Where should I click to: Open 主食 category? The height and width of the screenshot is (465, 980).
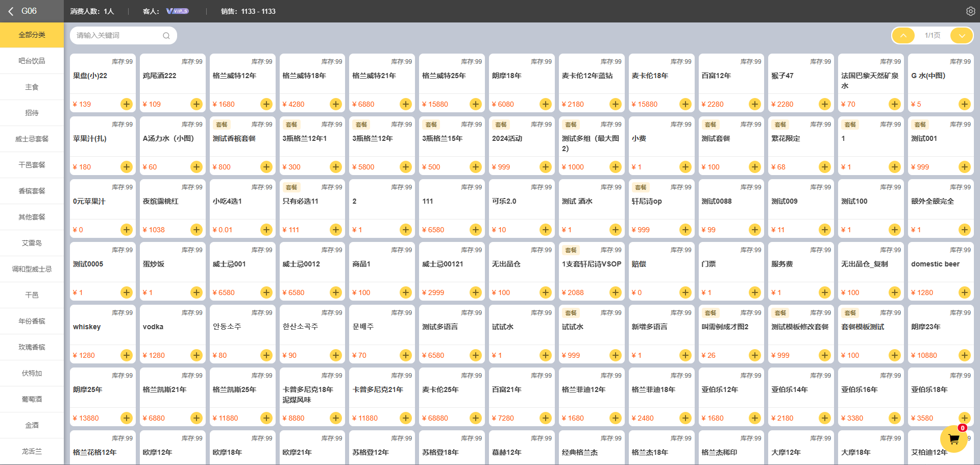click(x=32, y=87)
